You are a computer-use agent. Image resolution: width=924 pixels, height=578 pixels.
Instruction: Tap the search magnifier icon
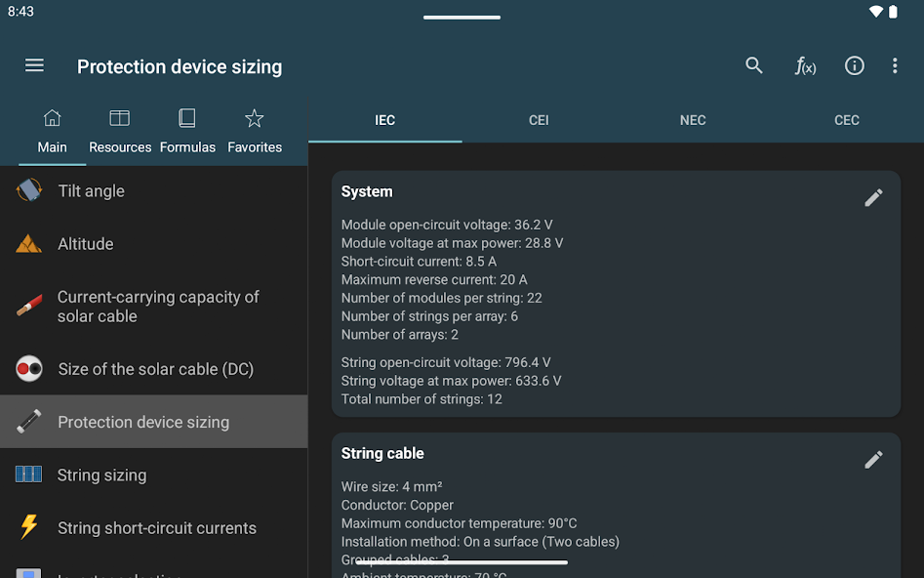(753, 65)
